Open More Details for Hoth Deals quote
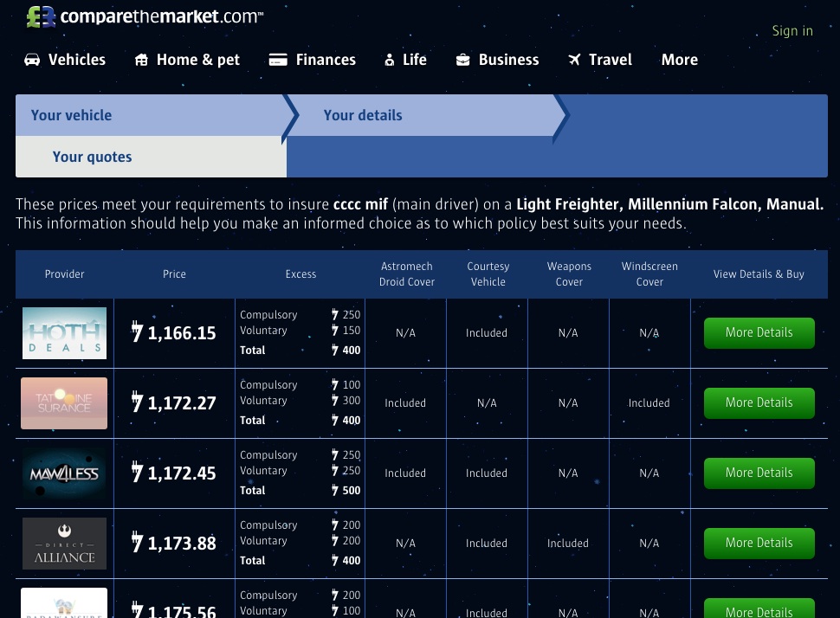This screenshot has width=840, height=618. [759, 332]
